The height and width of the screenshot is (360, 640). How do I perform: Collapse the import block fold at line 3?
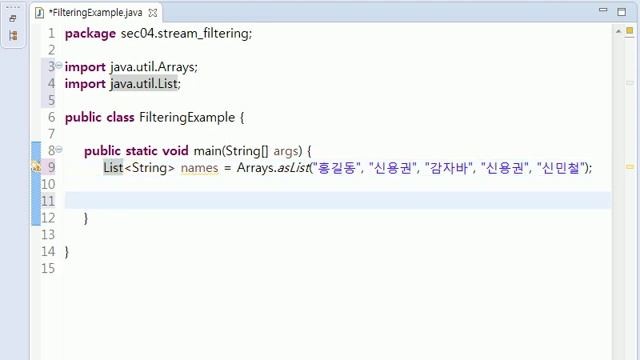click(x=59, y=65)
